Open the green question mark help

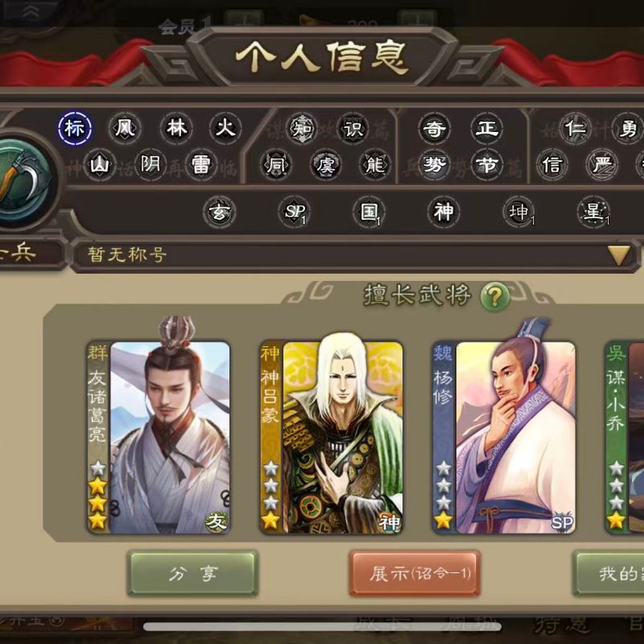(x=495, y=295)
